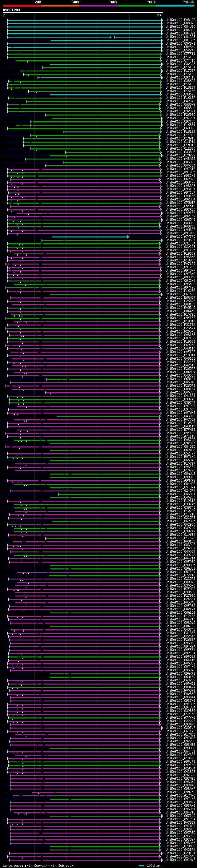Select the UniRef100_P10647 hit

[180, 423]
